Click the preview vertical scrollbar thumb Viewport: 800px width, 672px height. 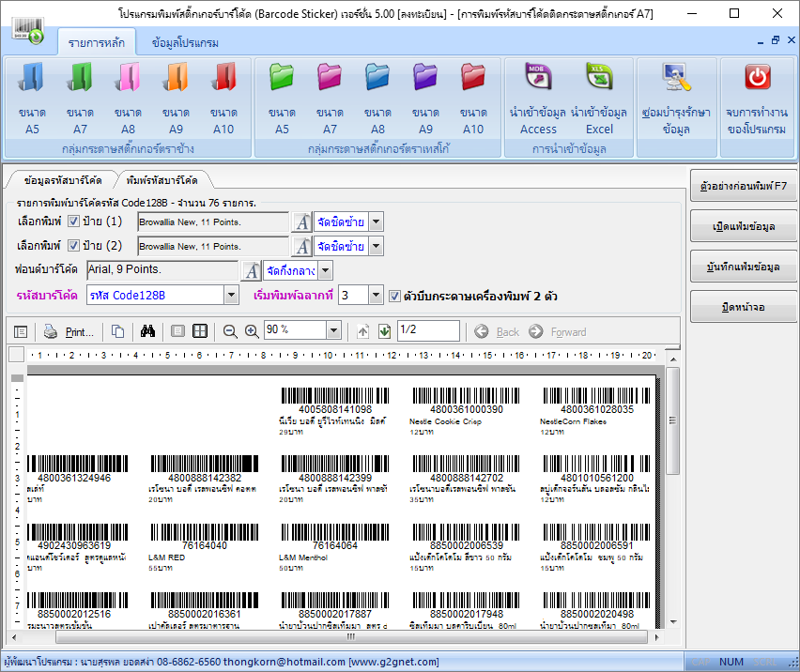pyautogui.click(x=673, y=421)
